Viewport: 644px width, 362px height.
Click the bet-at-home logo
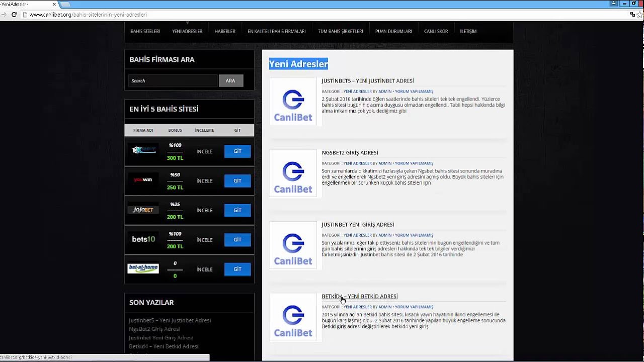143,268
